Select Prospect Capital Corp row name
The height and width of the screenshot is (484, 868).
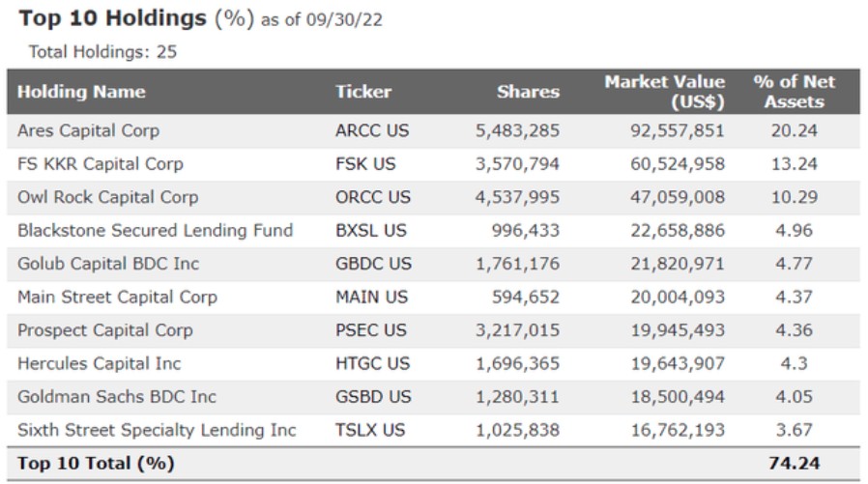[104, 330]
